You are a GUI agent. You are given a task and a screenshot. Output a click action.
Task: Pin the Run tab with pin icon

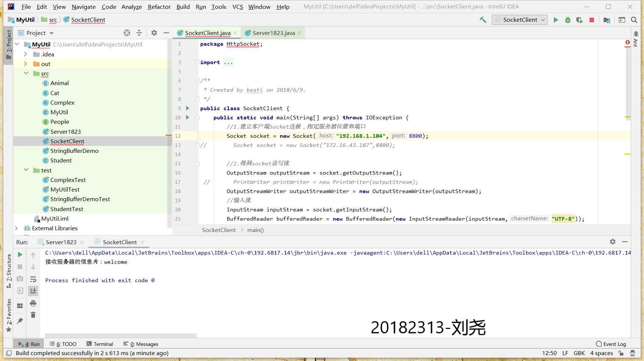tap(20, 321)
